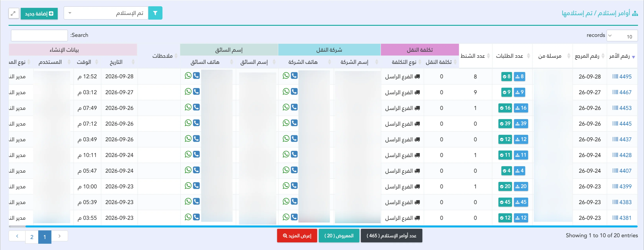Screen dimensions: 644x250
Task: Click teal checked badge 20 in order 4399 row
Action: [505, 186]
